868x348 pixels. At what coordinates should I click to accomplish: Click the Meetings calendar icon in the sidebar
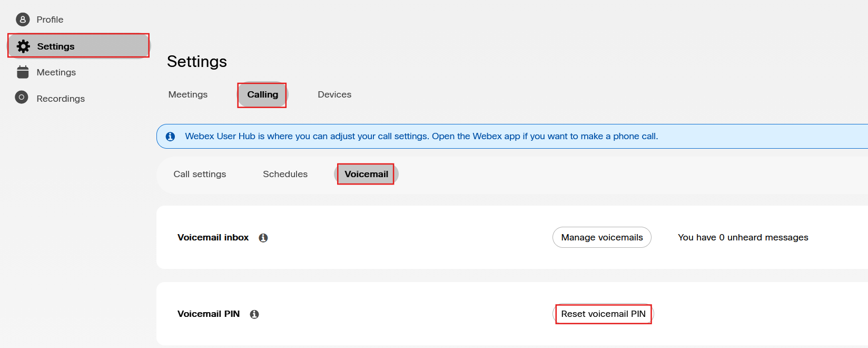[x=23, y=72]
